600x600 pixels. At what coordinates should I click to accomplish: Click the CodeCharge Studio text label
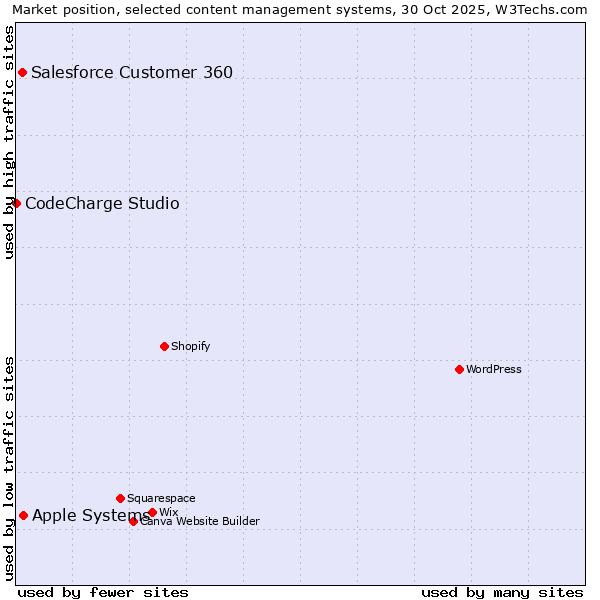click(x=102, y=204)
